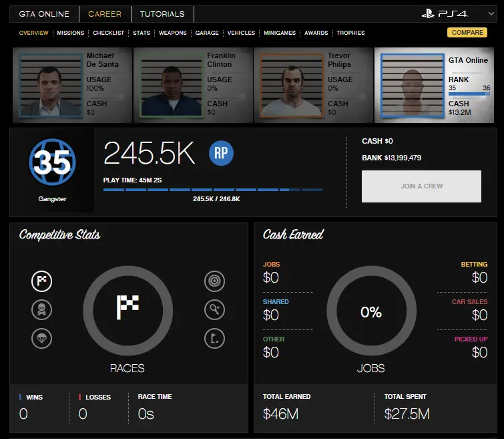Open the Tutorials tab
Screen dimensions: 504x439
(x=162, y=14)
